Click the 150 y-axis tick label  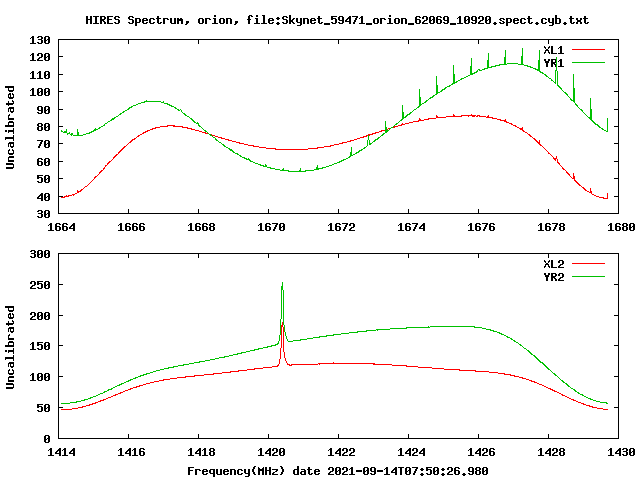tap(40, 346)
